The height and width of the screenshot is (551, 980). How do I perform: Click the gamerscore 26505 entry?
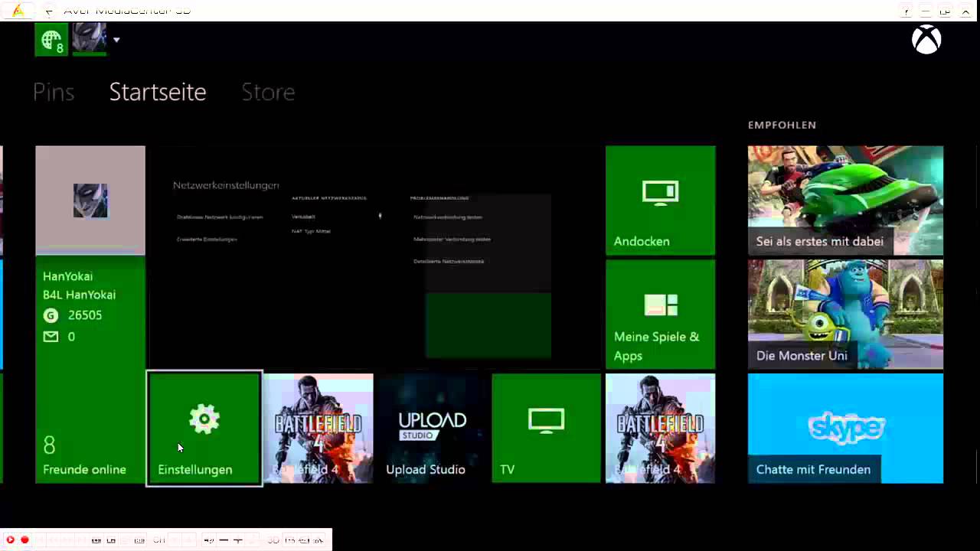(x=73, y=315)
